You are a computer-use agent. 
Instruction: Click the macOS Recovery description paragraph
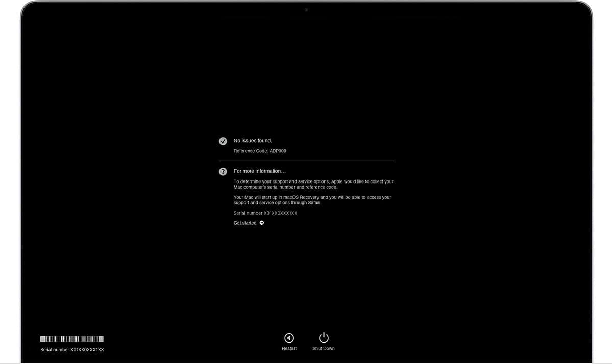coord(312,200)
